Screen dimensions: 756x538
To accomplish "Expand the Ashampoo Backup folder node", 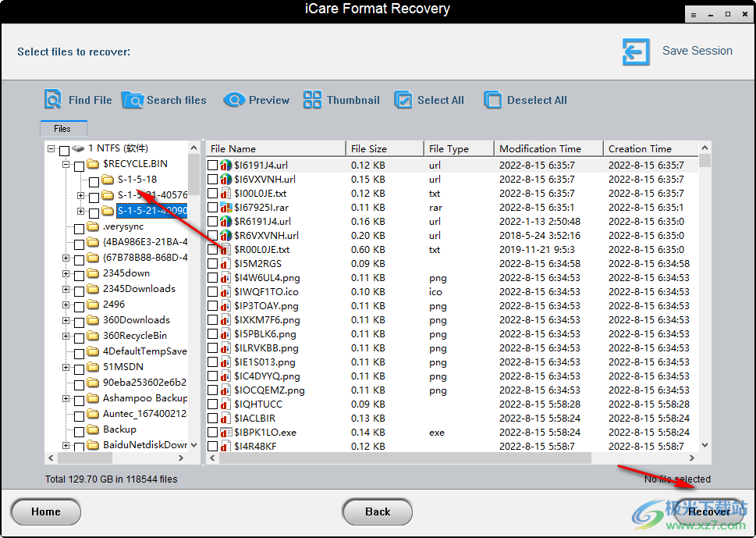I will [x=66, y=398].
